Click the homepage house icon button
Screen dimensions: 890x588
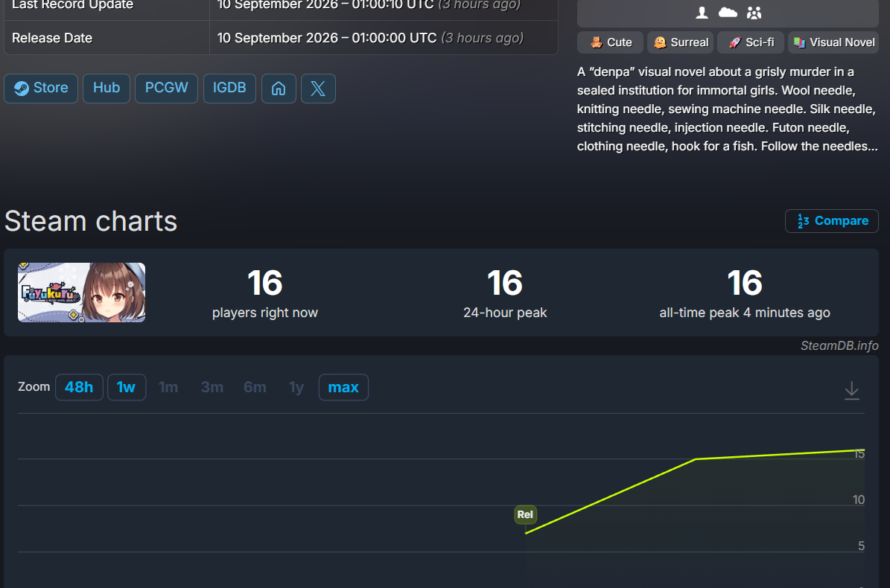pos(279,89)
